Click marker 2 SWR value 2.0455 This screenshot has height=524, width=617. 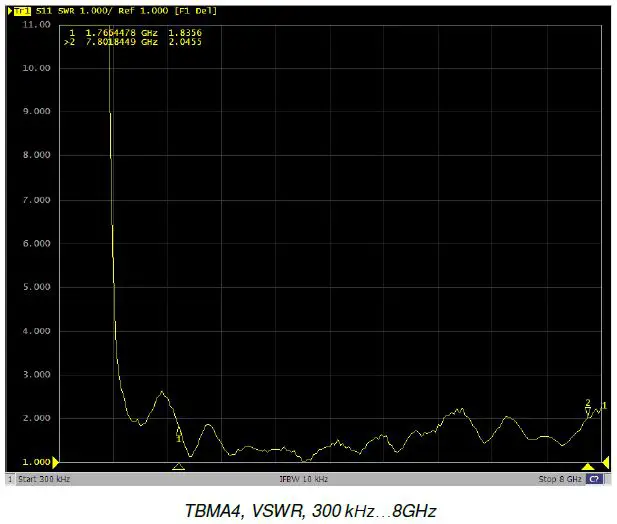pos(185,42)
